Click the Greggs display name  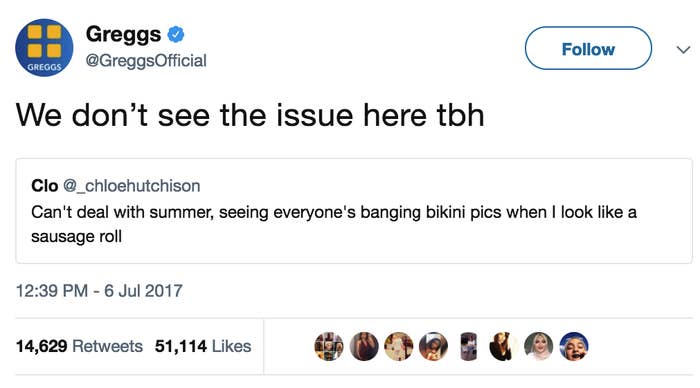[x=123, y=34]
